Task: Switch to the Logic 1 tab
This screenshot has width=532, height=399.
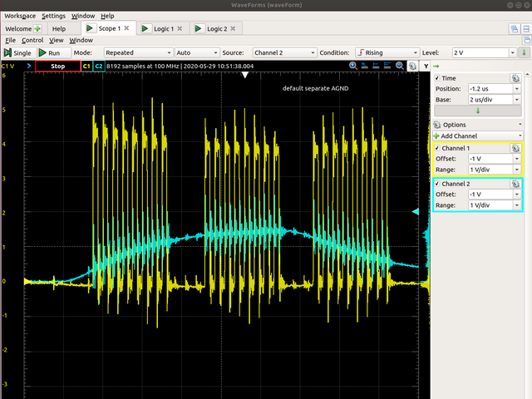Action: pos(164,29)
